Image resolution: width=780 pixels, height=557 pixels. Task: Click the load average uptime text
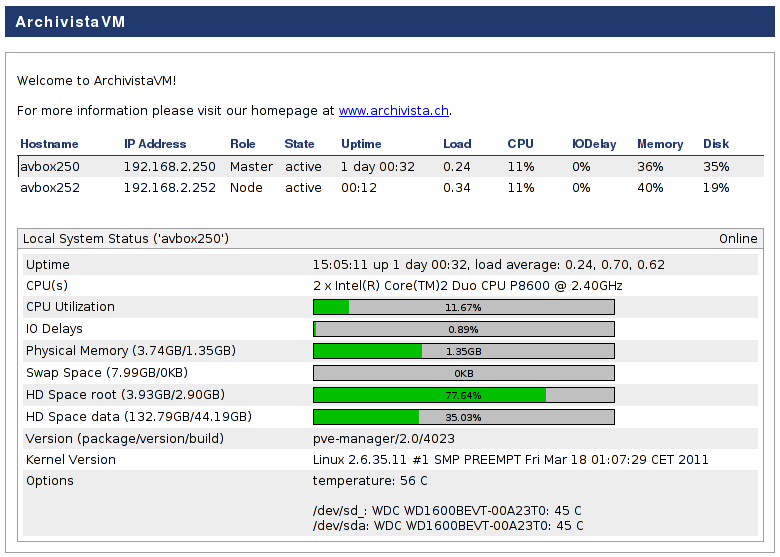coord(488,265)
